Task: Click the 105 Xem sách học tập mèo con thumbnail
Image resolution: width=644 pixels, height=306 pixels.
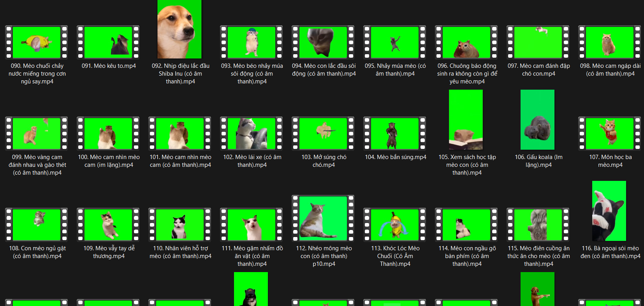Action: pos(466,120)
